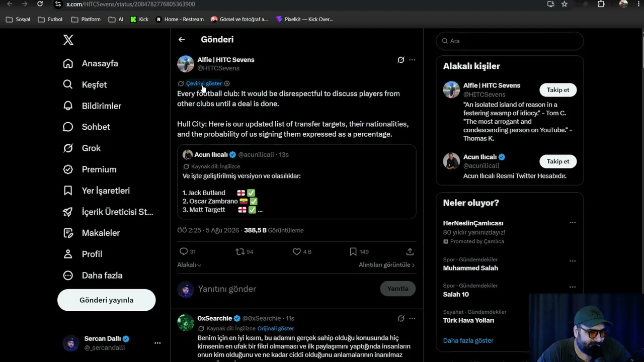Open options for Salah 10 trend
Image resolution: width=644 pixels, height=362 pixels.
(x=573, y=287)
